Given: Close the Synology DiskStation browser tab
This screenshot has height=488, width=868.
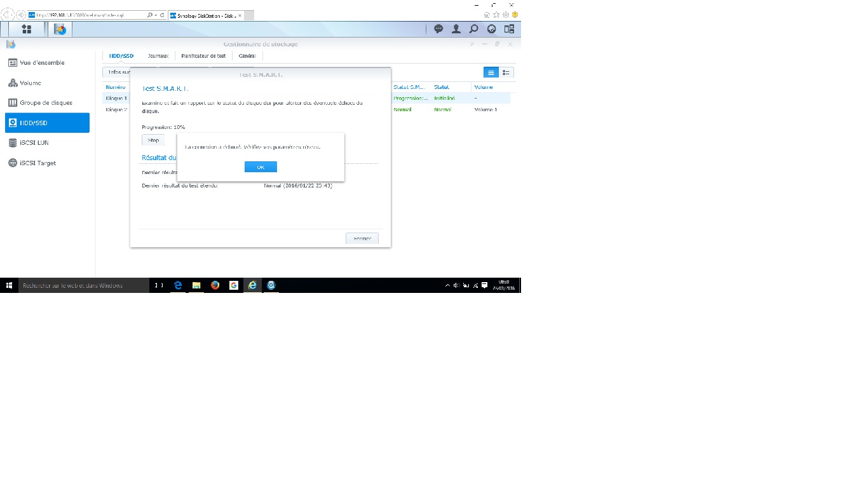Looking at the screenshot, I should [240, 15].
